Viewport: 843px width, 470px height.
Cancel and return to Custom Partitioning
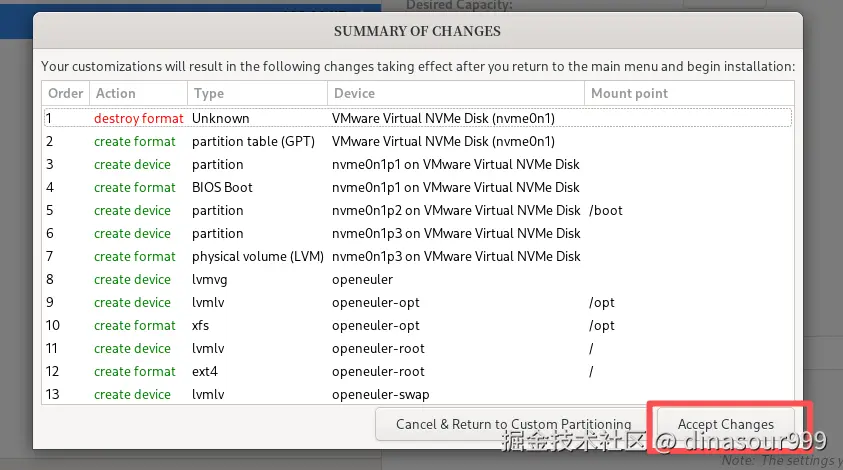click(x=513, y=424)
